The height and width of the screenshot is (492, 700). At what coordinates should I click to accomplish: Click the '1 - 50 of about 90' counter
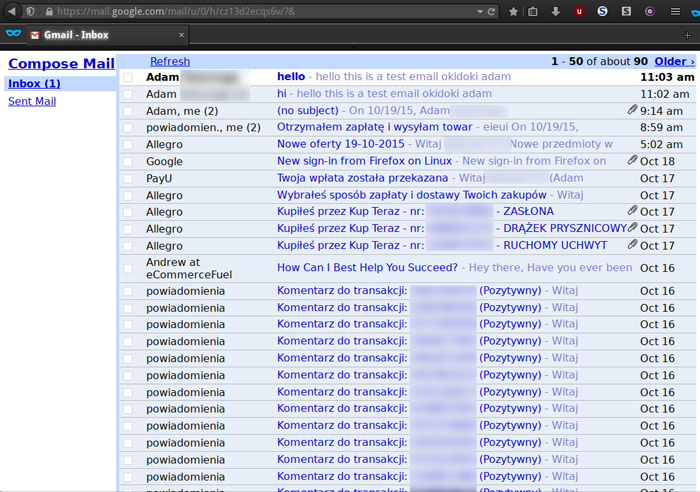pos(599,61)
